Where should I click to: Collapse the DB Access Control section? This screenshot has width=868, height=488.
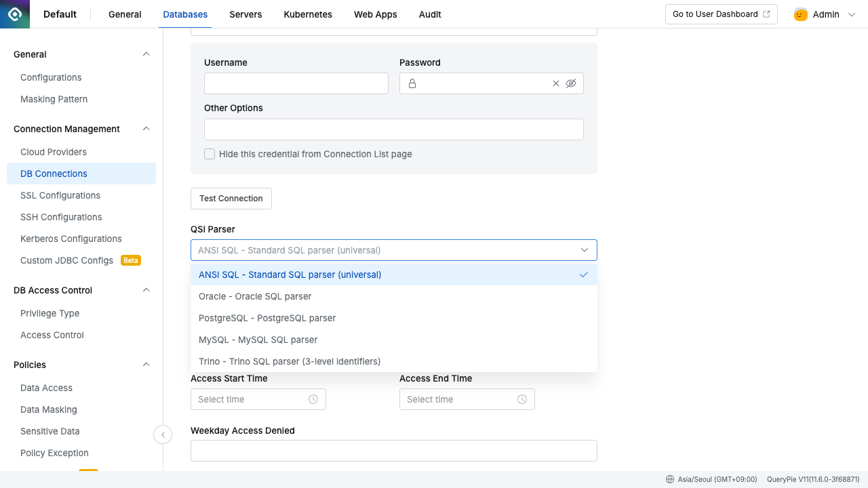click(x=146, y=290)
